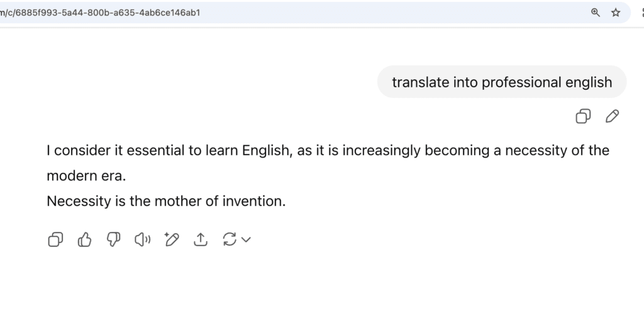Open the zoom magnifier in the address bar
Image resolution: width=644 pixels, height=316 pixels.
[x=595, y=13]
